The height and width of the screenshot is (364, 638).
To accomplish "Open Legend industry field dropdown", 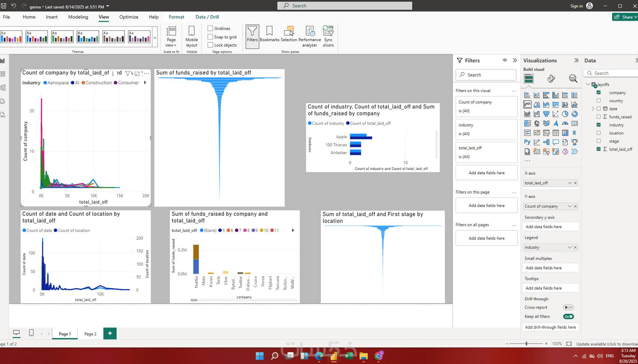I will pos(570,247).
